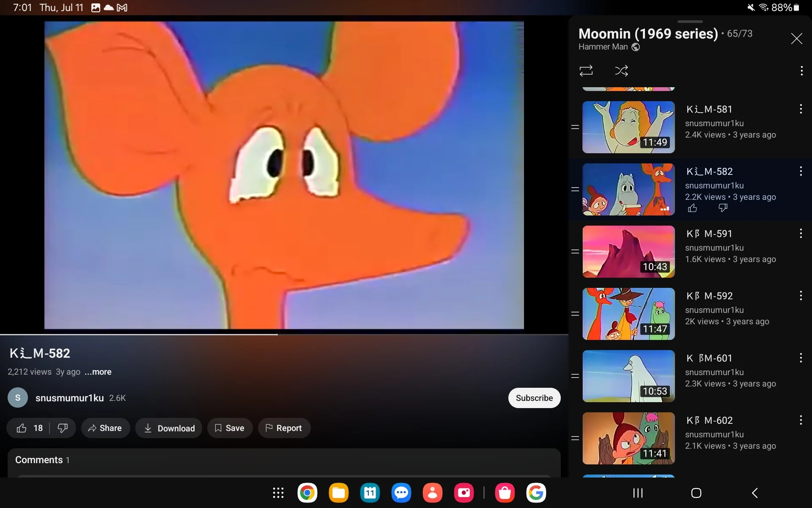Open My Files folder app in taskbar
812x508 pixels.
[339, 493]
